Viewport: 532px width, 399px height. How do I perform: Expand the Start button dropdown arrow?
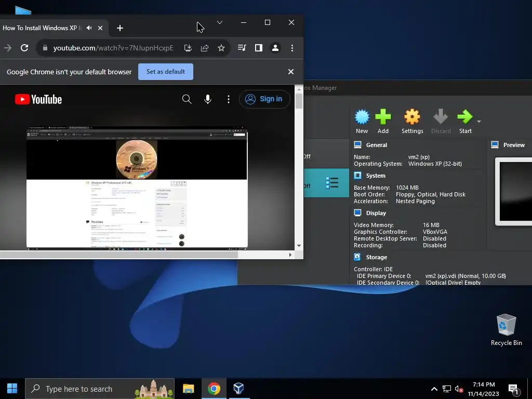(479, 121)
